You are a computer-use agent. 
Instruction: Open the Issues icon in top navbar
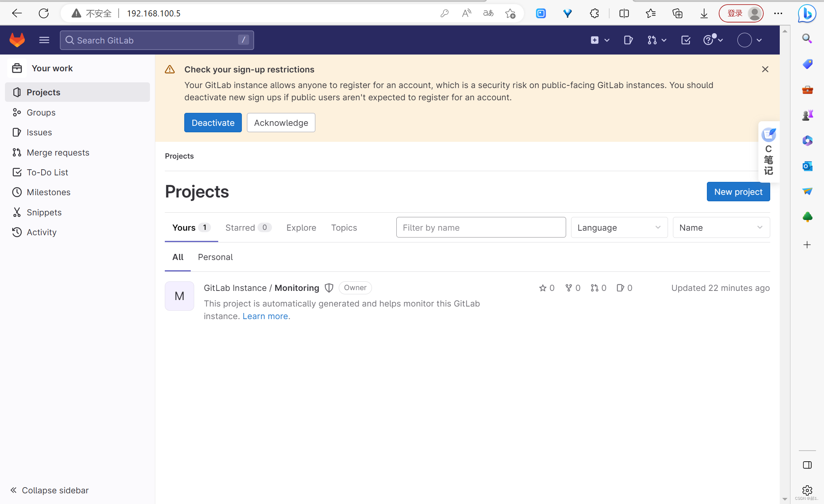tap(628, 40)
